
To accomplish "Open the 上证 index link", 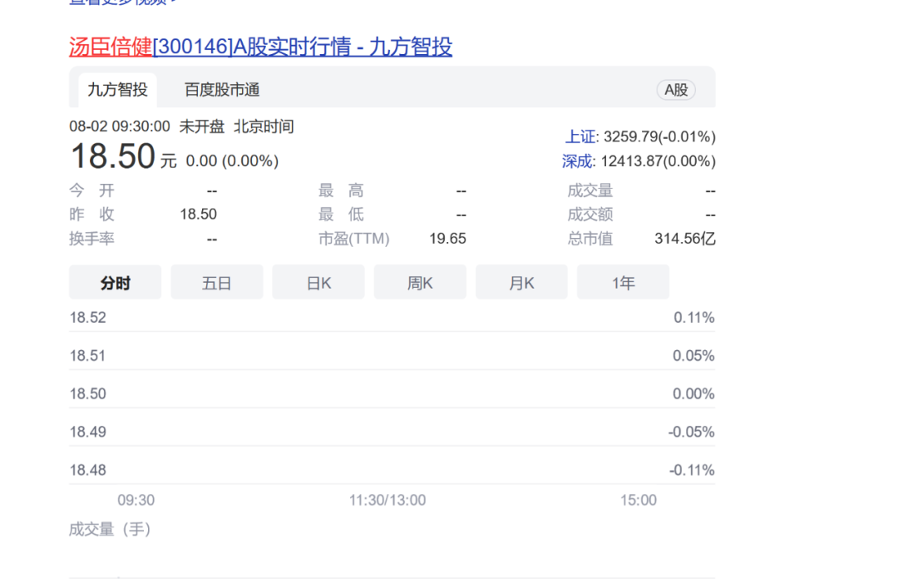I will tap(580, 136).
